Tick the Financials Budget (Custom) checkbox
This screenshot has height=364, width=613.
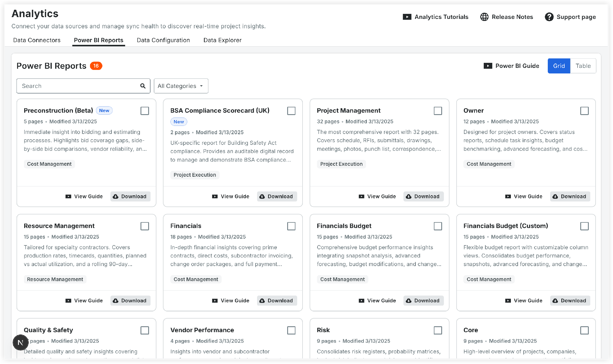pyautogui.click(x=584, y=226)
